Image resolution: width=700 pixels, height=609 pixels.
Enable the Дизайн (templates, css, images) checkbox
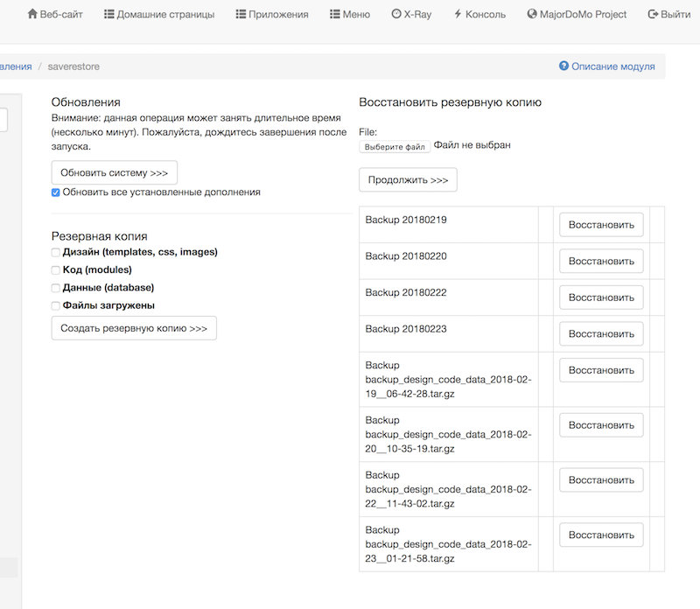tap(56, 252)
